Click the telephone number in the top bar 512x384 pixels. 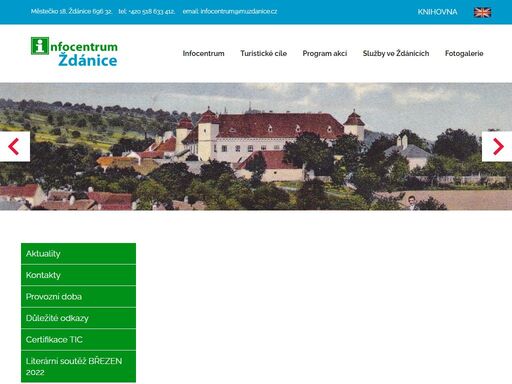click(x=151, y=11)
